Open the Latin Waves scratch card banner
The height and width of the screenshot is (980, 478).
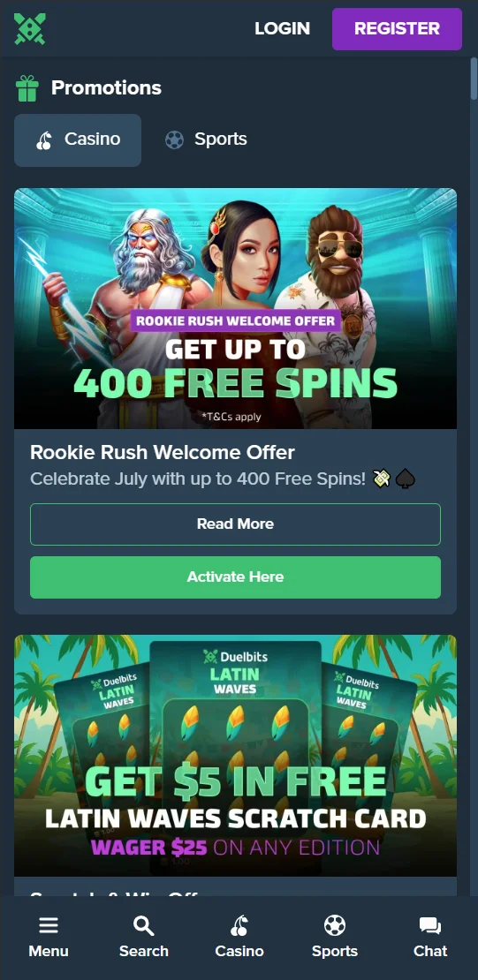(235, 756)
